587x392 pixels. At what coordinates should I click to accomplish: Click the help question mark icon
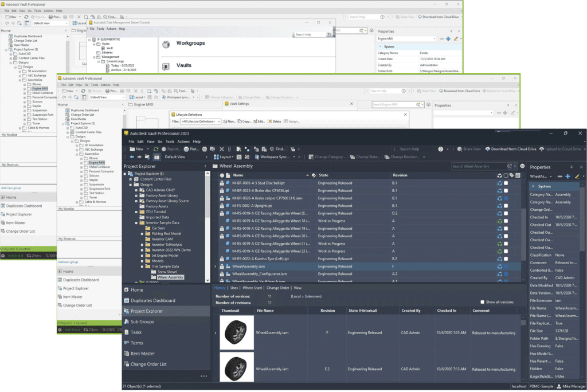(x=440, y=149)
